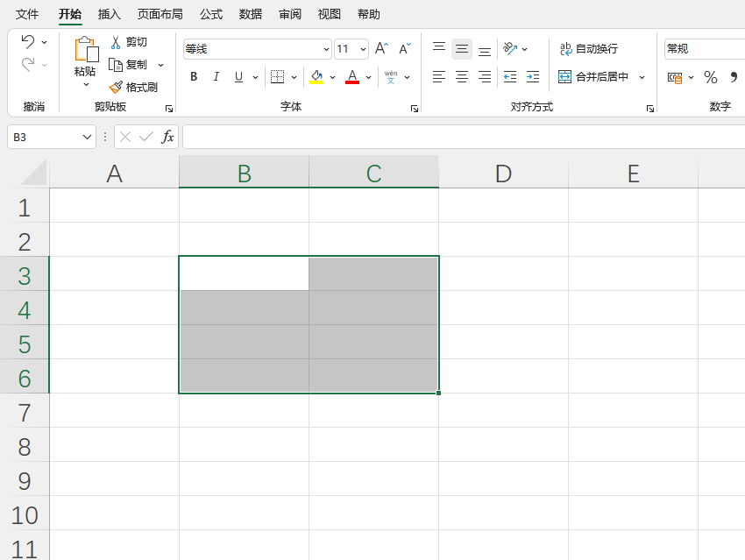Image resolution: width=745 pixels, height=560 pixels.
Task: Click the accounting number format icon
Action: click(x=675, y=77)
